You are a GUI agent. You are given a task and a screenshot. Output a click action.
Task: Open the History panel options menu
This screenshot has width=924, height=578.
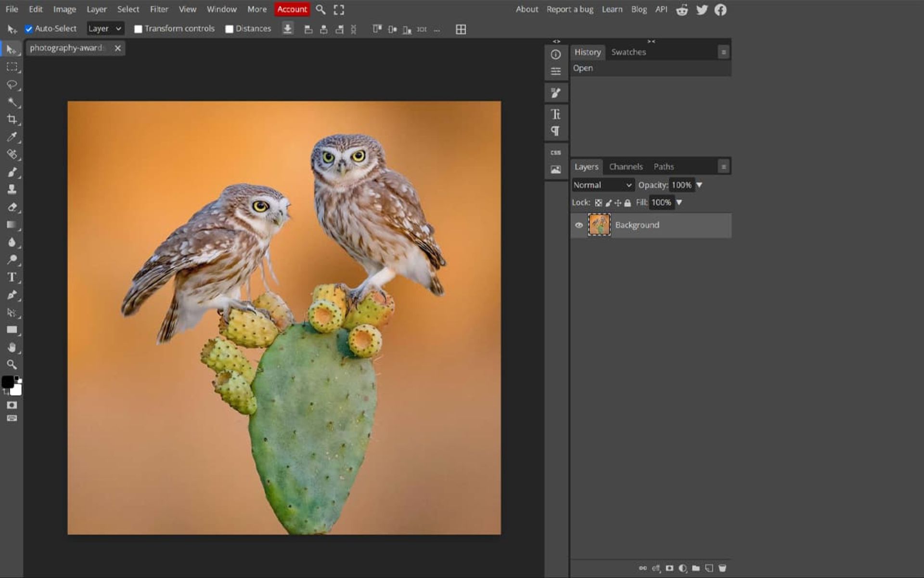click(723, 52)
